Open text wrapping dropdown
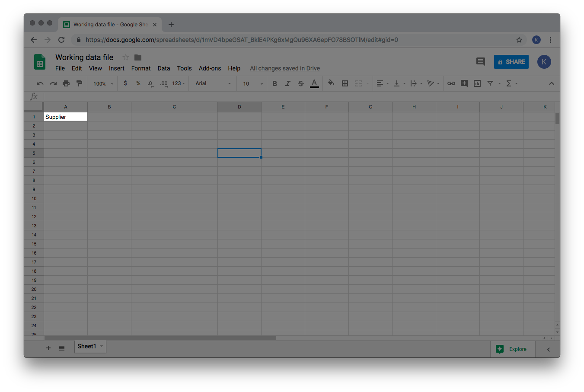The height and width of the screenshot is (392, 584). pyautogui.click(x=416, y=83)
